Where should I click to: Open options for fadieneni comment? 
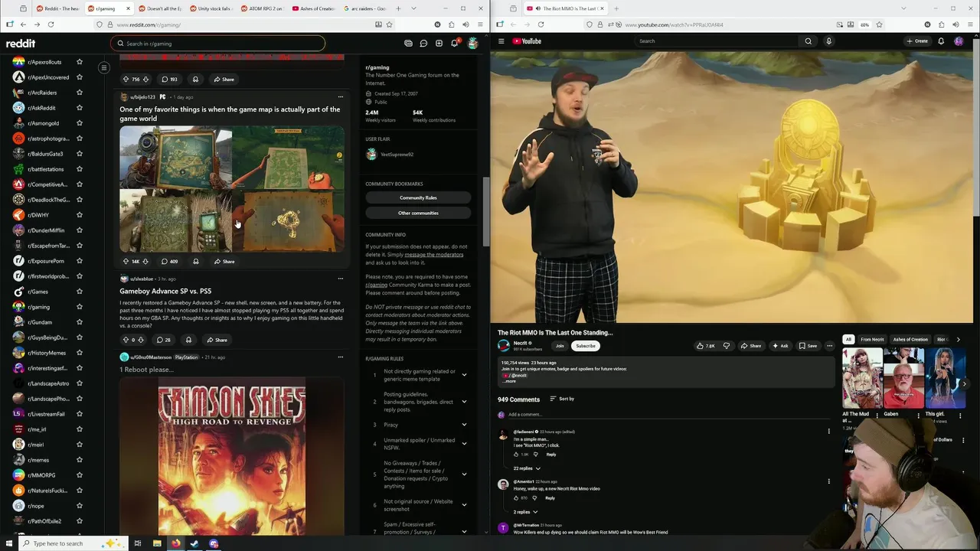[828, 432]
